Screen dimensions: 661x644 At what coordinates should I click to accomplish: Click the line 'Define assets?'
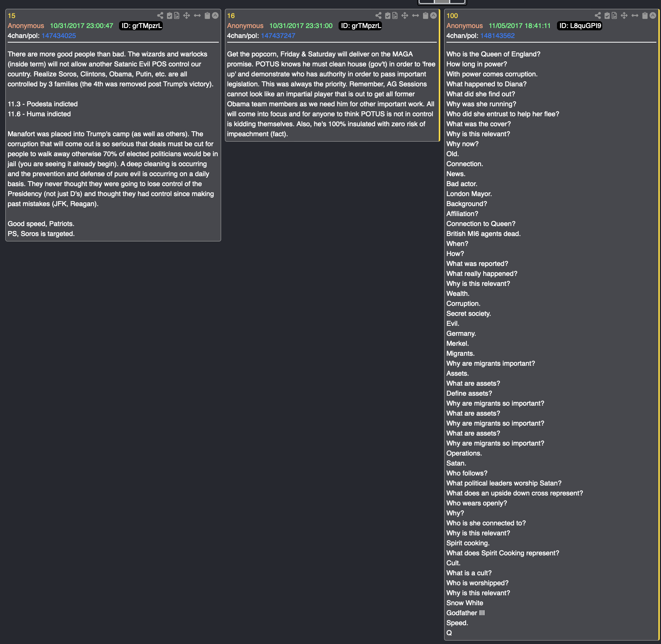point(469,393)
